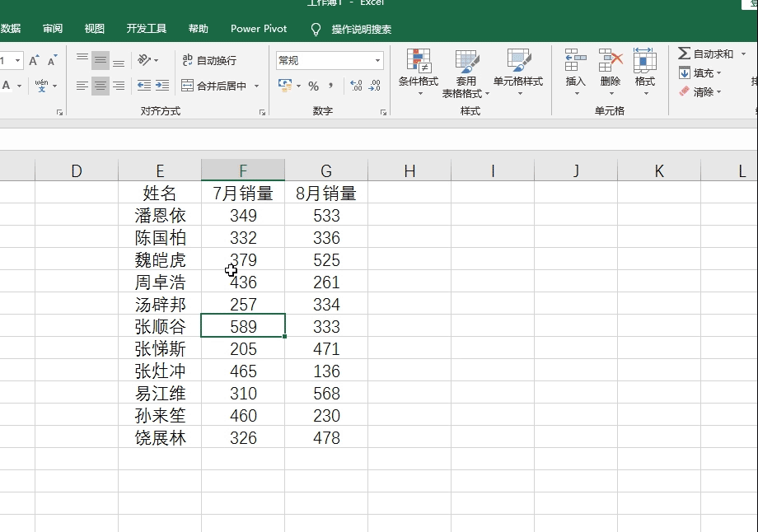758x532 pixels.
Task: Click the wén phonetic guide icon
Action: 41,86
